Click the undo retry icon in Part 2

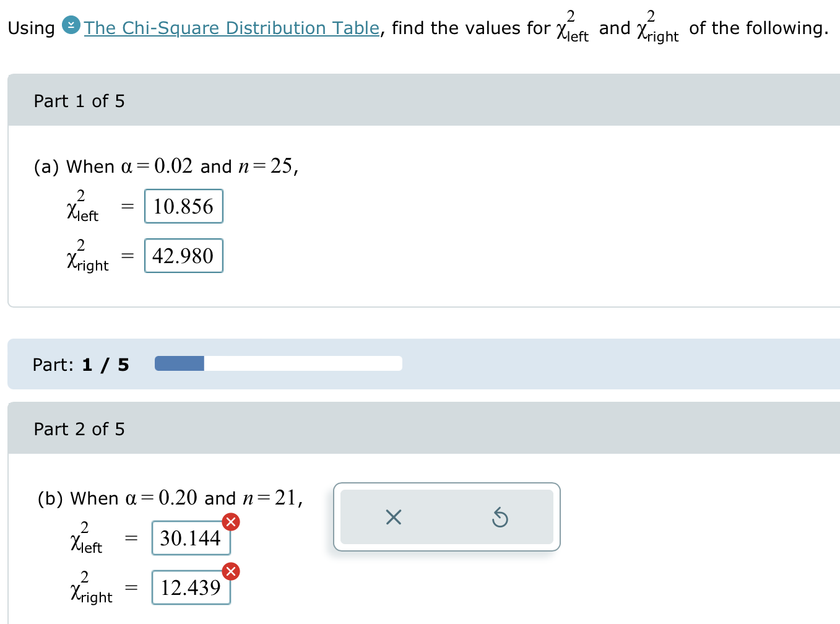coord(500,518)
